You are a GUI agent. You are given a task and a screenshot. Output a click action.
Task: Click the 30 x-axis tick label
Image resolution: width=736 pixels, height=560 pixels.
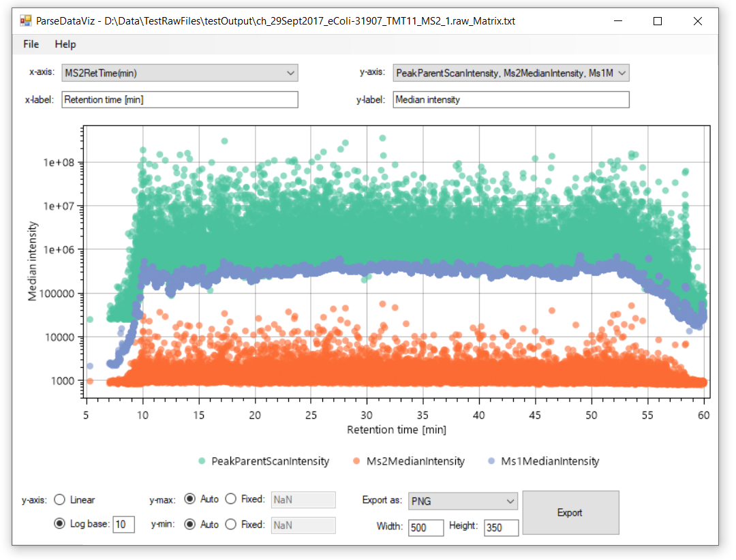click(x=367, y=416)
